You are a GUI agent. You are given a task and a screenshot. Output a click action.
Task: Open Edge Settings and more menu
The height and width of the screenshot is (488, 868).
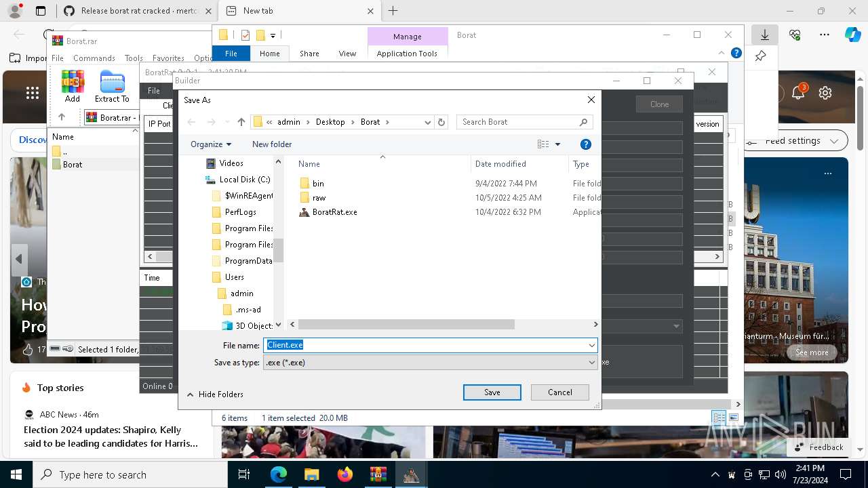[x=825, y=35]
